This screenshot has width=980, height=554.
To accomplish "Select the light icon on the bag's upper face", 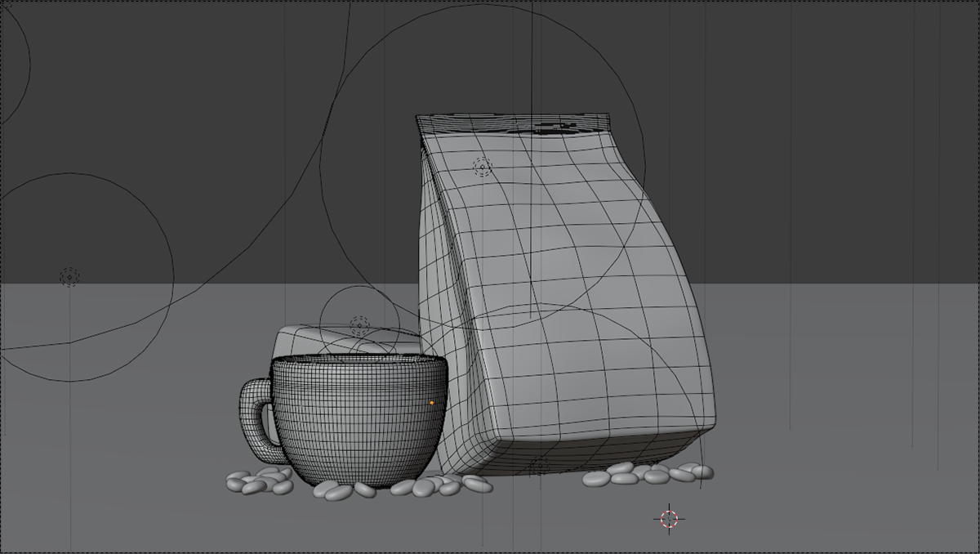I will tap(483, 168).
